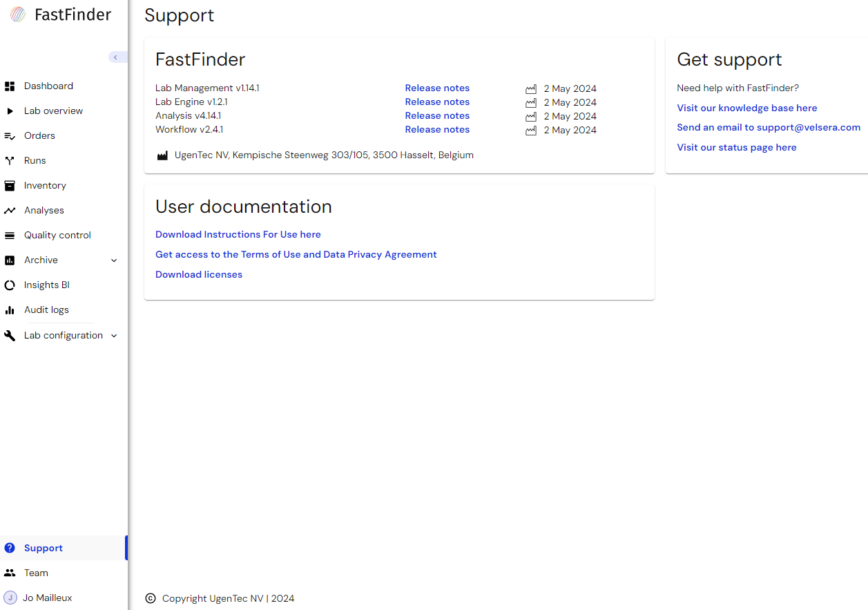The height and width of the screenshot is (610, 868).
Task: Click the factory icon beside UgenTec address
Action: pyautogui.click(x=162, y=155)
